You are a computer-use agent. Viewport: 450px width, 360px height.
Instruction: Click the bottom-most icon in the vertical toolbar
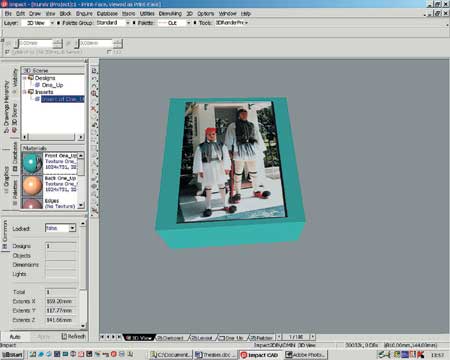tap(94, 210)
